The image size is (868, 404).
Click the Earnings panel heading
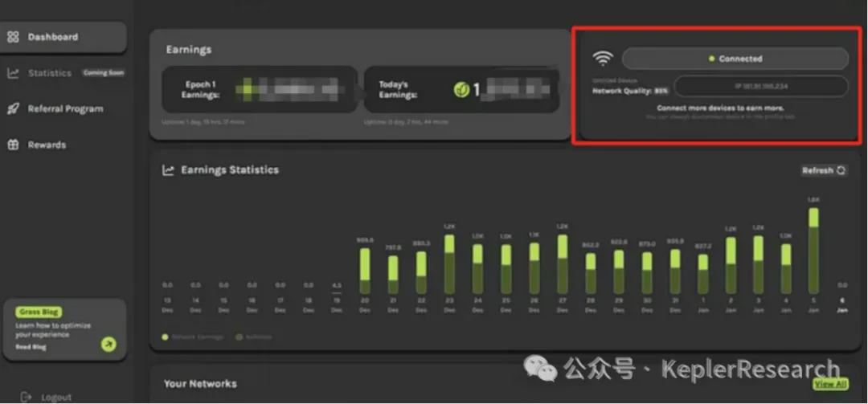click(189, 50)
